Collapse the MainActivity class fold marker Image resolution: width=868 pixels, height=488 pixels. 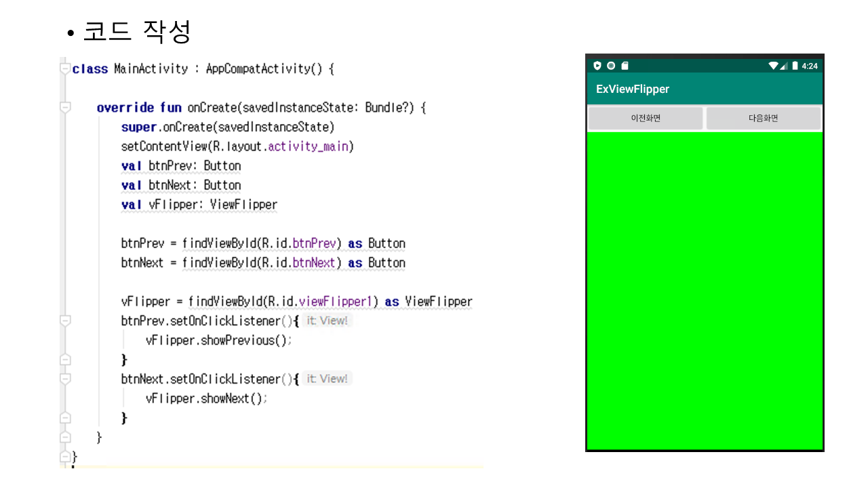[x=65, y=68]
